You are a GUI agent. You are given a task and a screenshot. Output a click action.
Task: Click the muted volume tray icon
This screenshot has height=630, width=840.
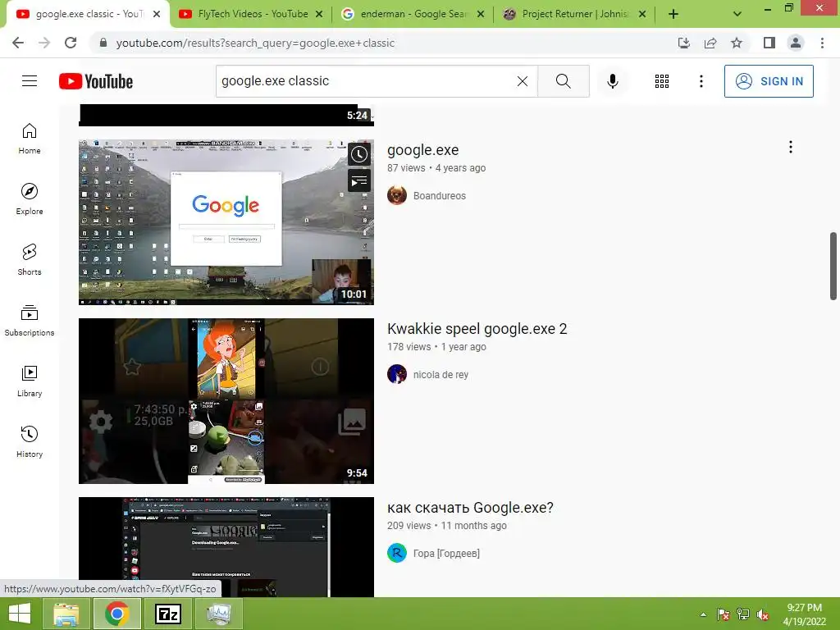[763, 614]
